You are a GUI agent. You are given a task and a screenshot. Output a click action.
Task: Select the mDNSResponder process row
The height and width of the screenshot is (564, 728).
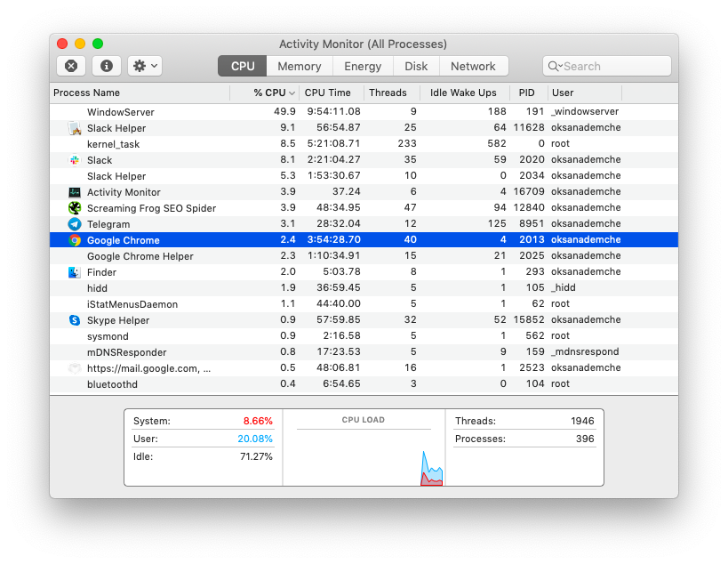click(364, 352)
